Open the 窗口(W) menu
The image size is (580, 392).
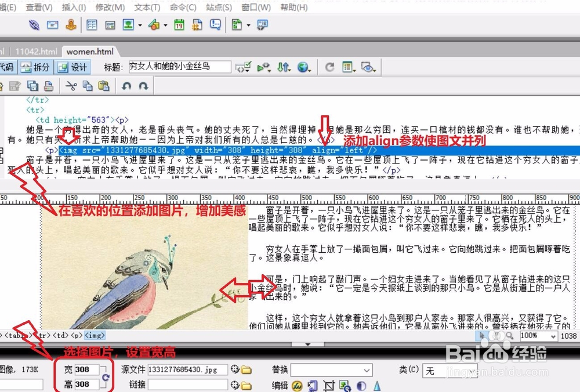256,7
